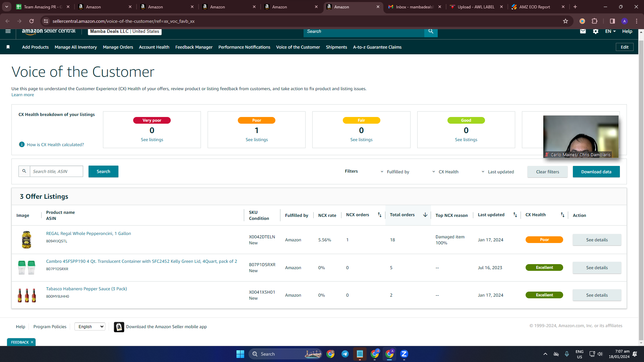Viewport: 644px width, 362px height.
Task: Open Voice of the Customer nav item
Action: [298, 47]
